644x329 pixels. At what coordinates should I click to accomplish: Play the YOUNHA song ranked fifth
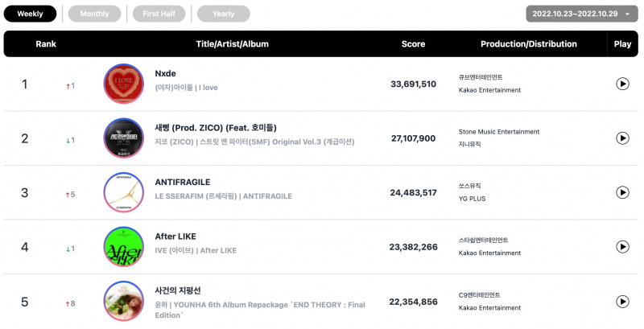(622, 302)
